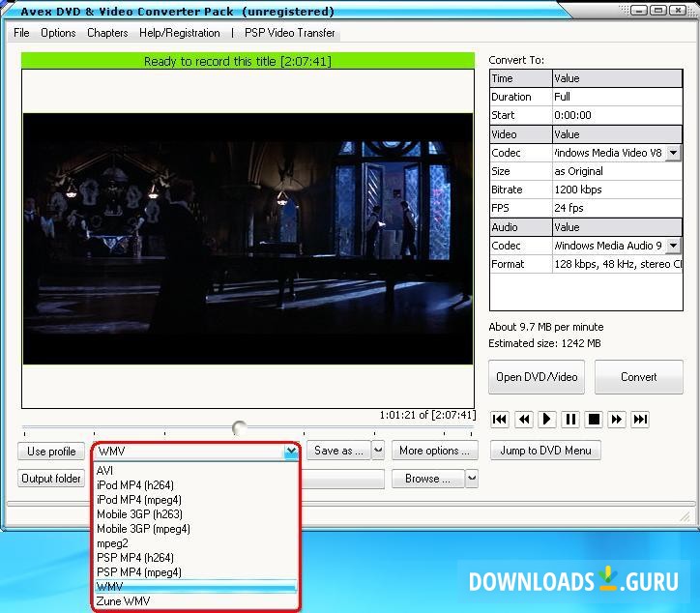Screen dimensions: 700x613
Task: Open the File menu
Action: 21,33
